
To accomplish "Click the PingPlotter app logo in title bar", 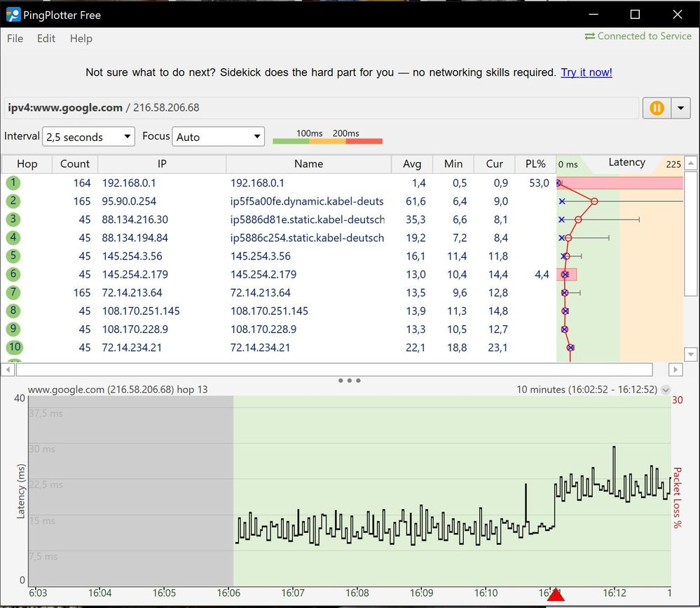I will (x=13, y=15).
